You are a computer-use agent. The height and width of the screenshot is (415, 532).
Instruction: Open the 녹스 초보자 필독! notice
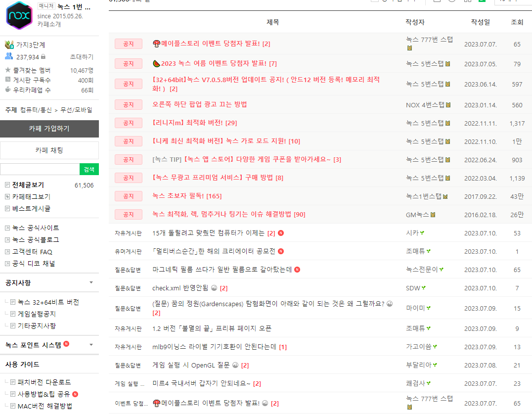click(178, 196)
